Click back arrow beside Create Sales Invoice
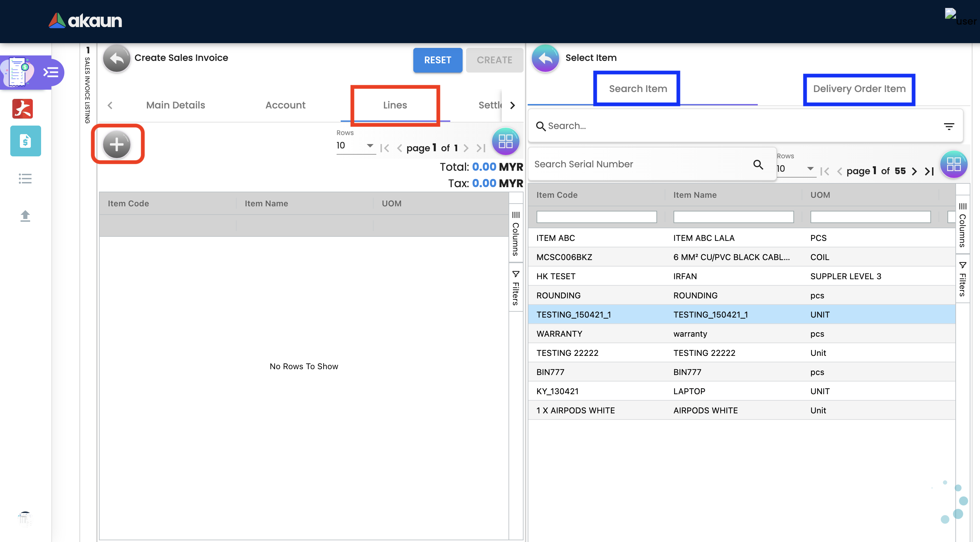The width and height of the screenshot is (980, 542). (117, 59)
